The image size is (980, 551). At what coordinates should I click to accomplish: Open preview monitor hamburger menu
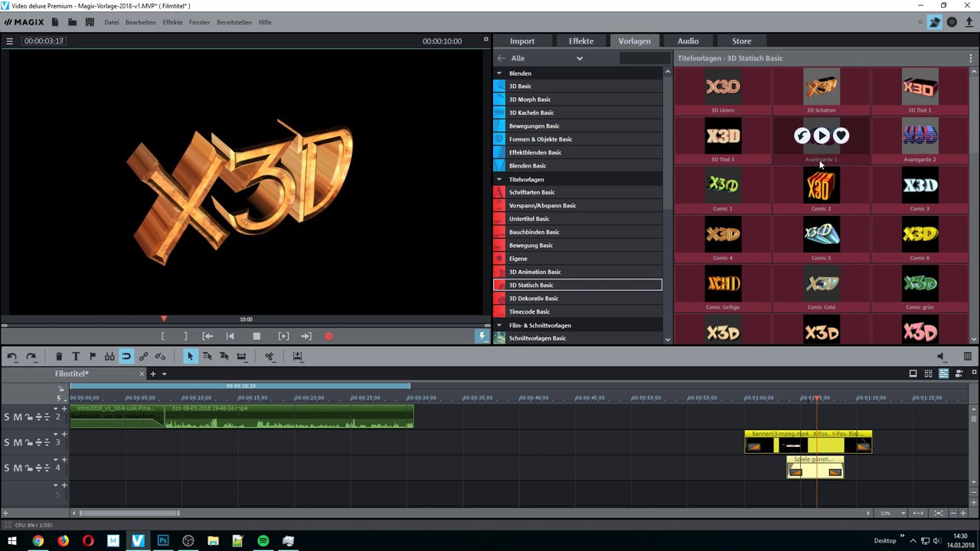click(10, 41)
